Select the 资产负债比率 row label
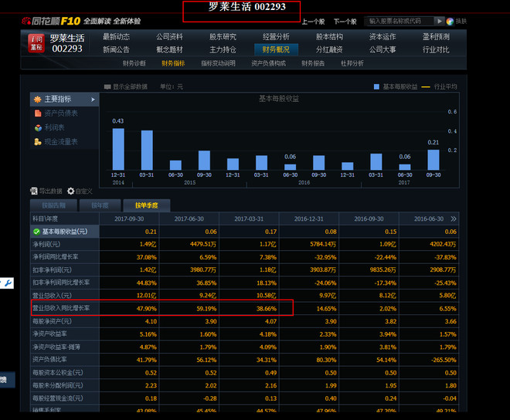Viewport: 510px width, 420px height. point(49,360)
